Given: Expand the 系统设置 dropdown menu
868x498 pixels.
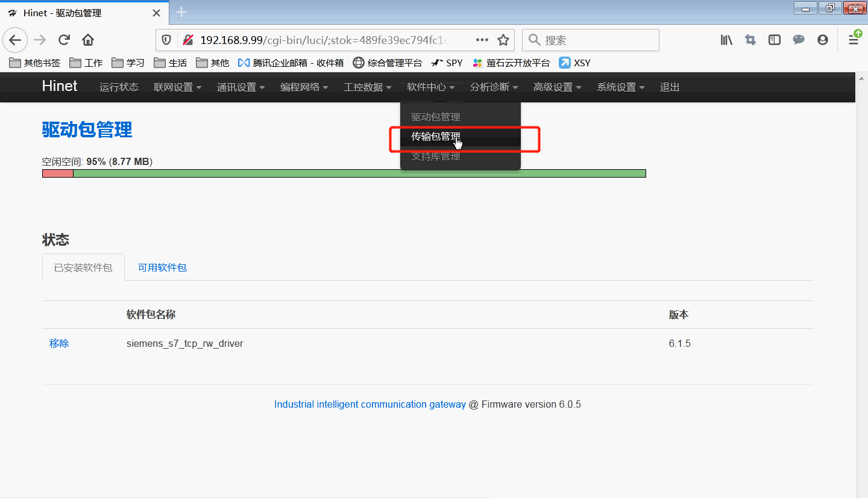Looking at the screenshot, I should pos(620,87).
